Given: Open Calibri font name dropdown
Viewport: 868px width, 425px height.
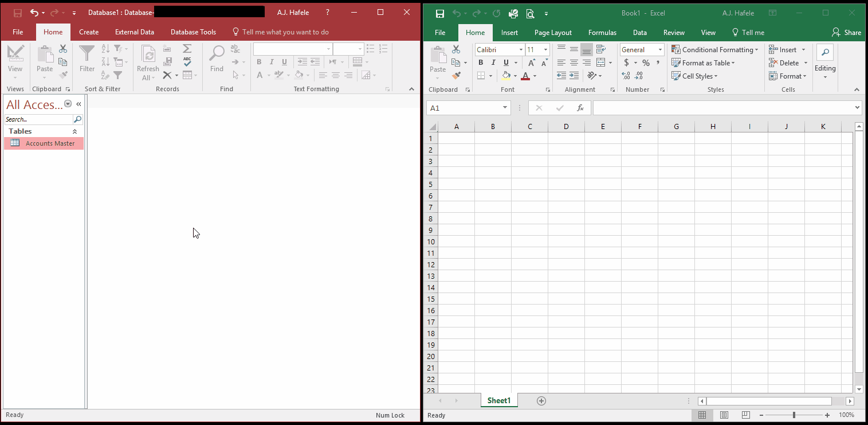Looking at the screenshot, I should (521, 50).
